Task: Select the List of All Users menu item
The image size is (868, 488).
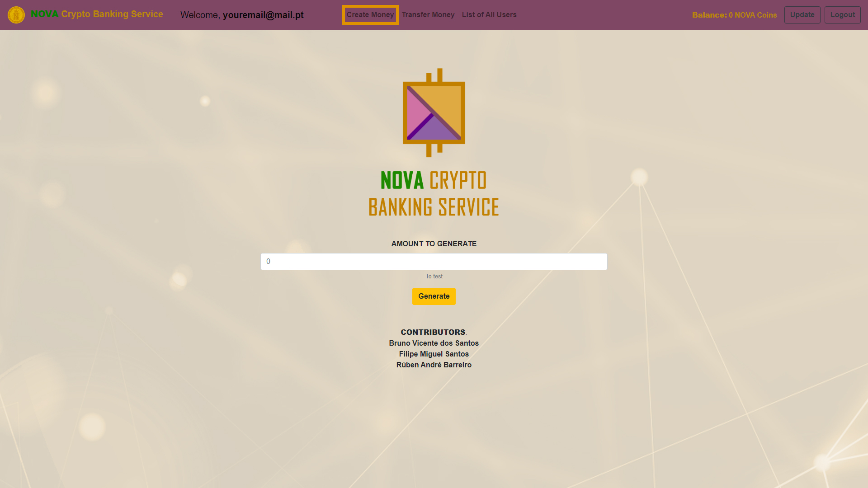Action: pos(489,14)
